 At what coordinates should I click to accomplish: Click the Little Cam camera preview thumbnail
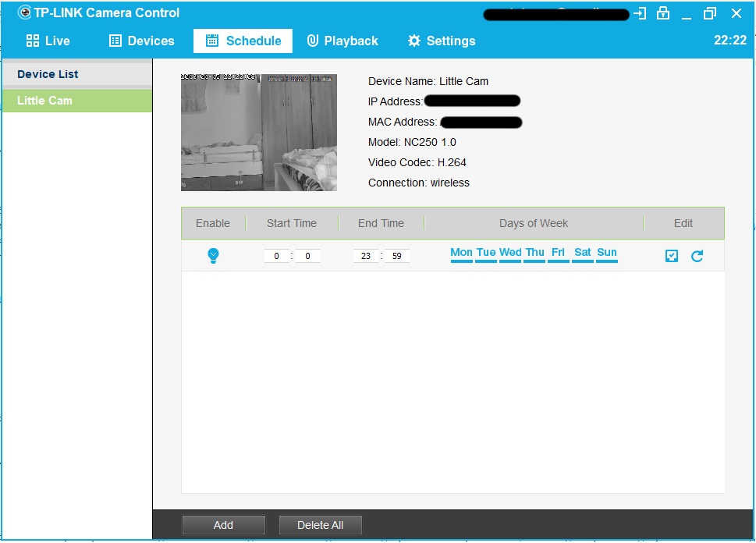(259, 133)
